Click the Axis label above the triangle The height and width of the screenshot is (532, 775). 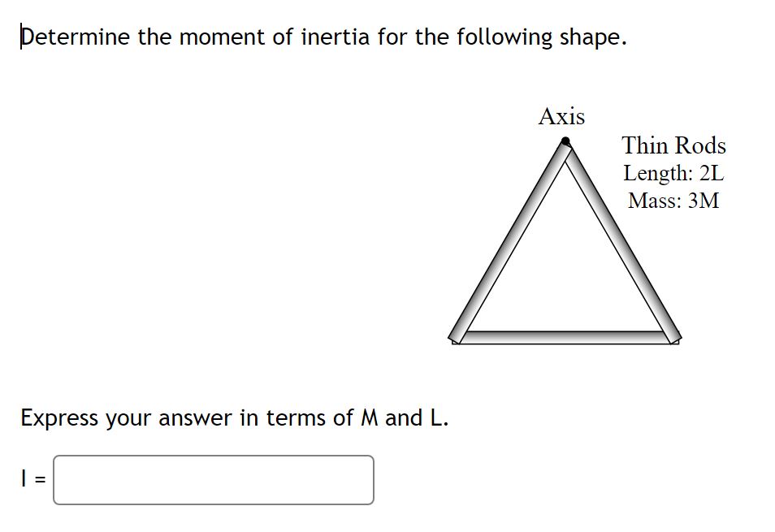point(562,117)
